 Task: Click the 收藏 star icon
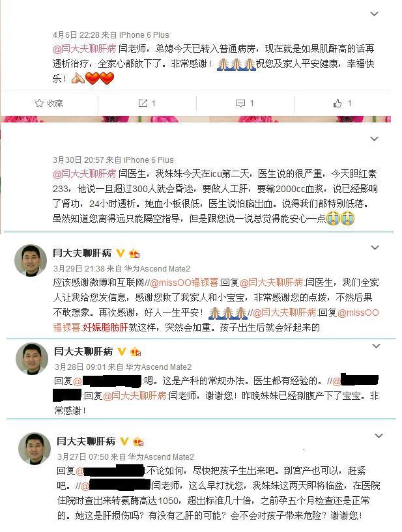coord(39,103)
